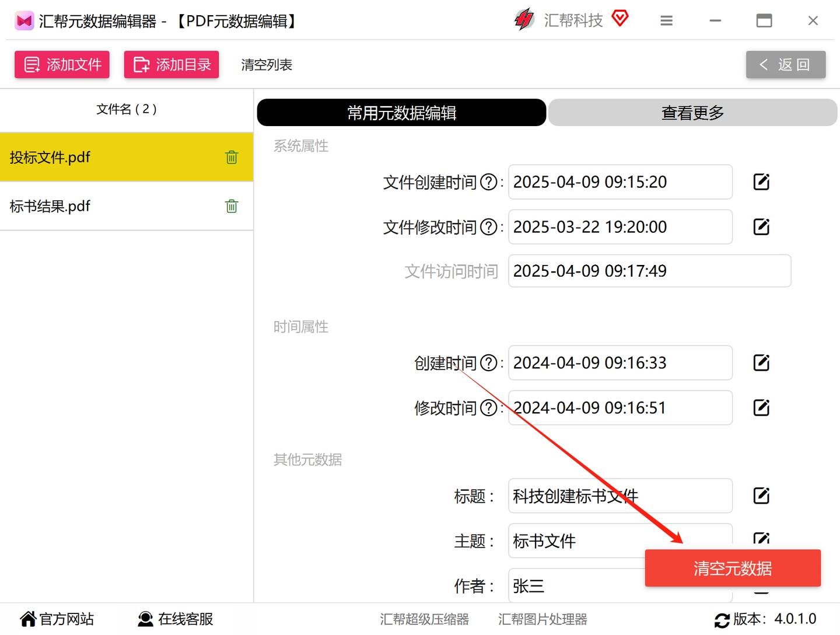Focus the 创建时间 value field
Image resolution: width=840 pixels, height=635 pixels.
[x=620, y=363]
